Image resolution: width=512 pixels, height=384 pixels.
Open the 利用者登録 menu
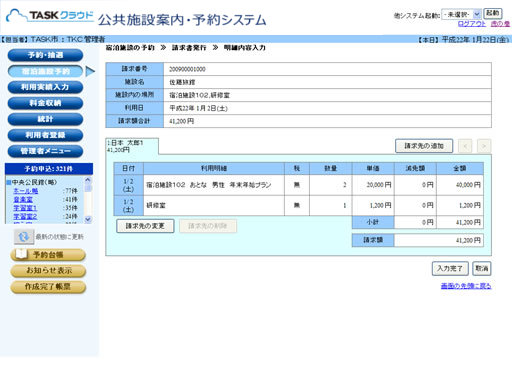[x=45, y=135]
